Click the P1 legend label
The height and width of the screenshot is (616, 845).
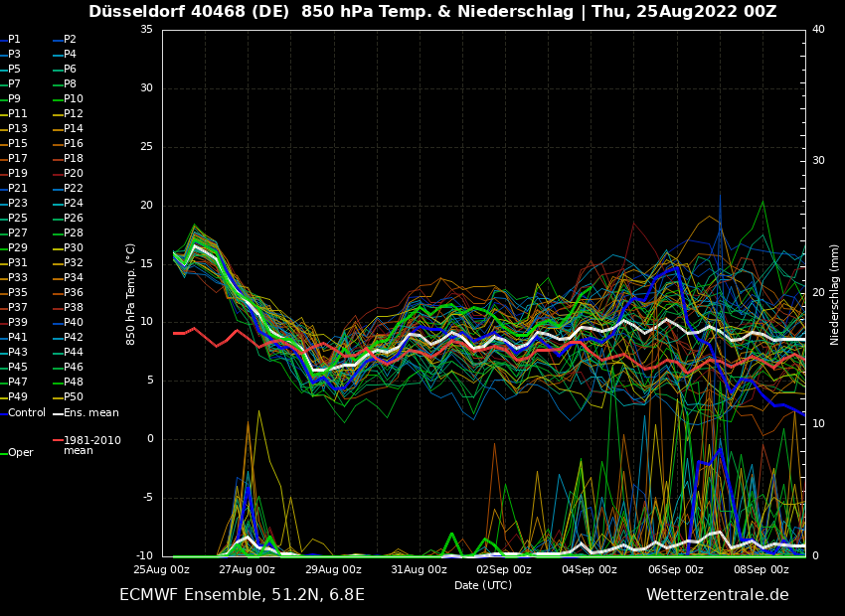pos(14,39)
